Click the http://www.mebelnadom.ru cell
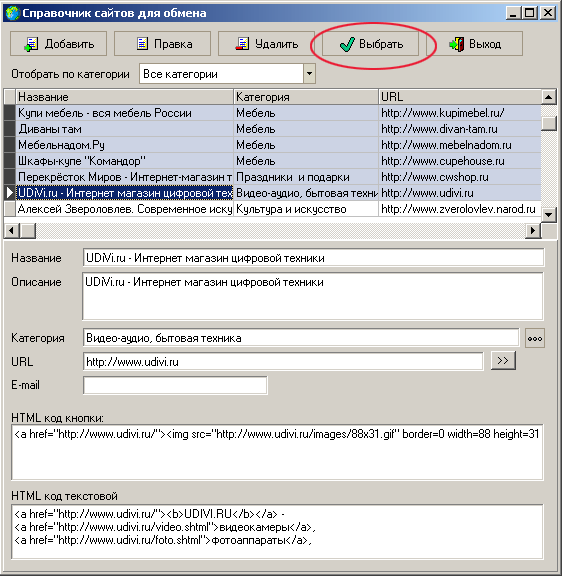Image resolution: width=562 pixels, height=577 pixels. coord(460,145)
